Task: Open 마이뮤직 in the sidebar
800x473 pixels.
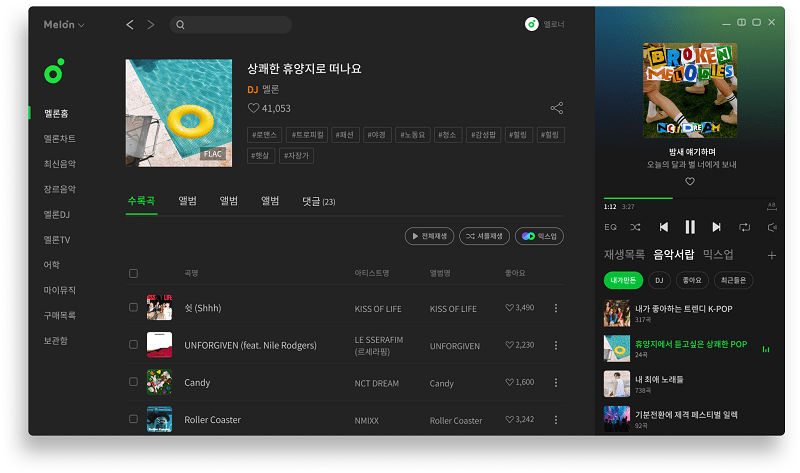Action: [x=60, y=290]
